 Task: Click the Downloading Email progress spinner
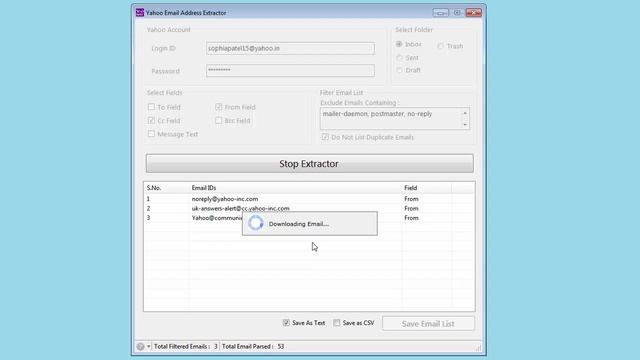[x=256, y=223]
